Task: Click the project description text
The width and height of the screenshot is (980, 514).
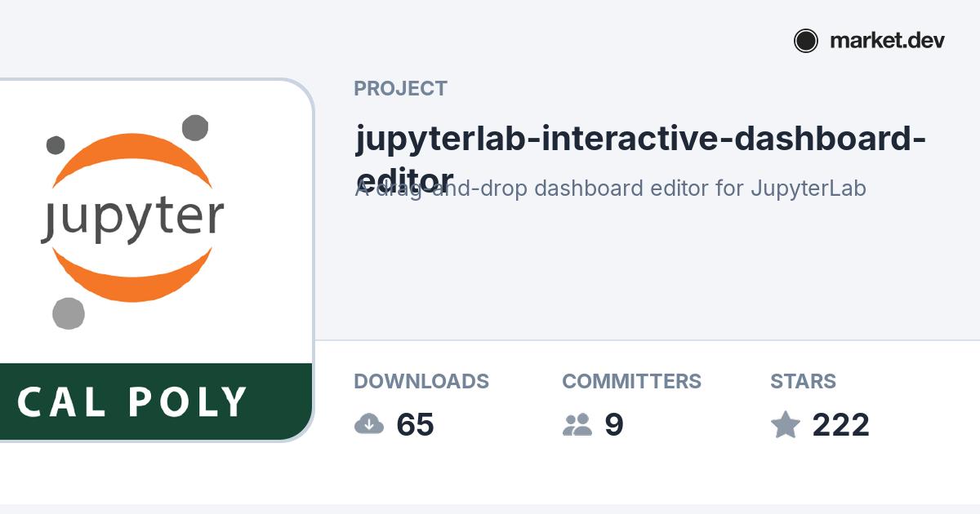Action: (611, 188)
